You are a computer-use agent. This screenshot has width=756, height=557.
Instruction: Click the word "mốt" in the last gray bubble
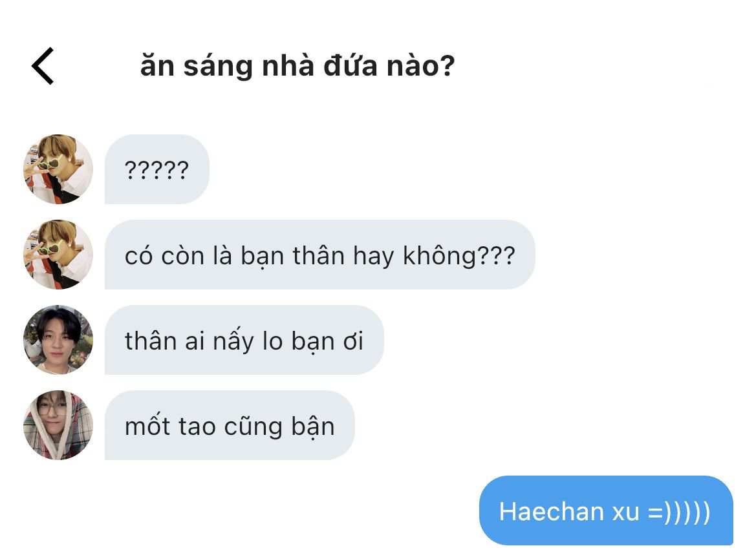[x=147, y=426]
